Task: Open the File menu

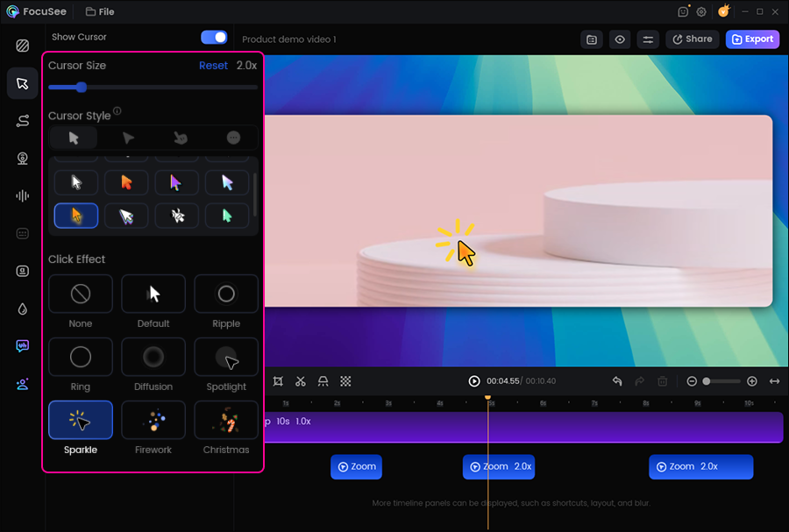Action: point(100,12)
